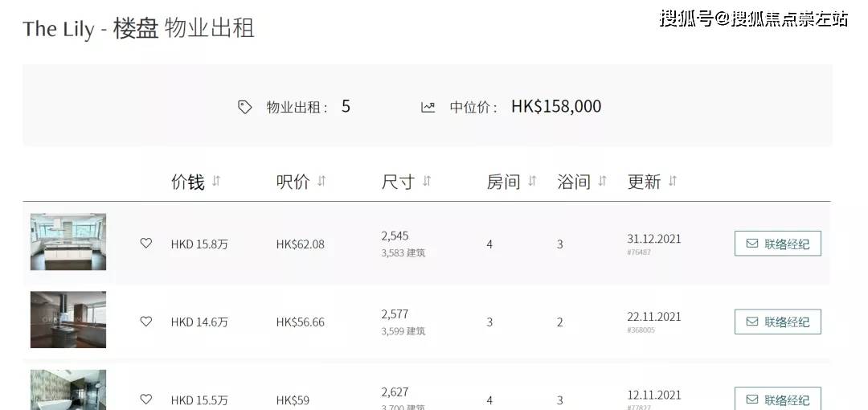Sort by 价钱 arrow icon

[x=216, y=181]
